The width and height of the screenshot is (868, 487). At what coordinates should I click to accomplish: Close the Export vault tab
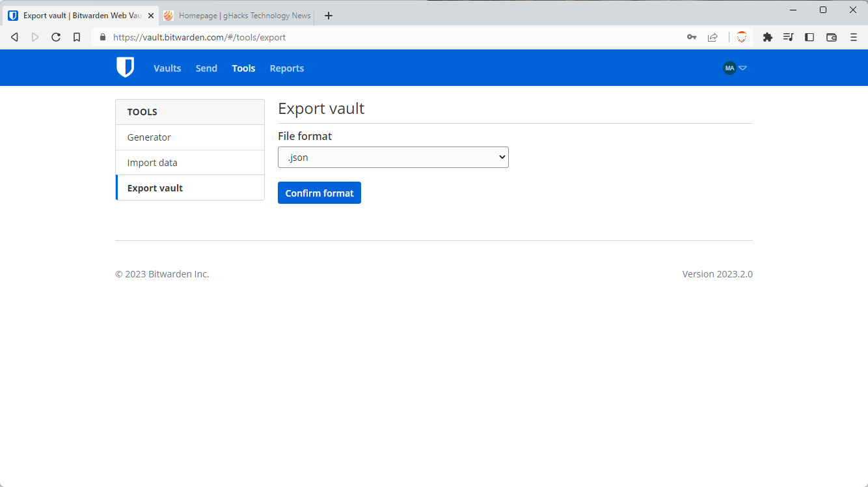point(151,16)
